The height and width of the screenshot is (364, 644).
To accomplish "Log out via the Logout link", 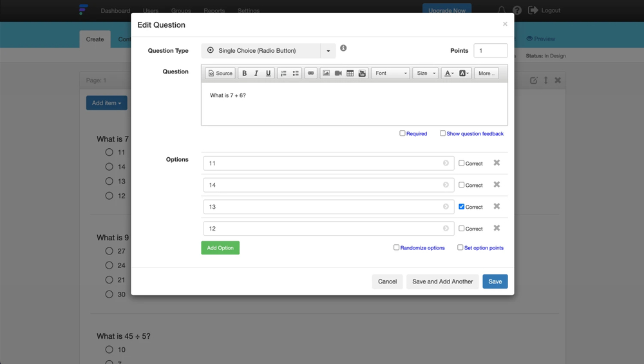I will [x=544, y=10].
